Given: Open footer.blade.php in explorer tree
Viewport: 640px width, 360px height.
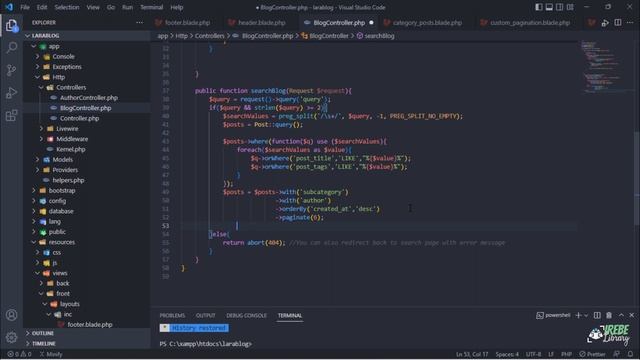Looking at the screenshot, I should [87, 324].
